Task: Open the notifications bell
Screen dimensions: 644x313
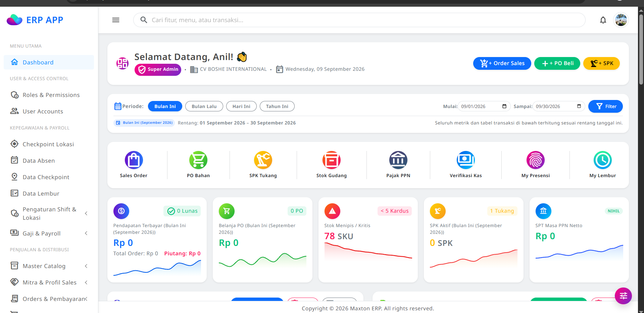Action: (603, 20)
